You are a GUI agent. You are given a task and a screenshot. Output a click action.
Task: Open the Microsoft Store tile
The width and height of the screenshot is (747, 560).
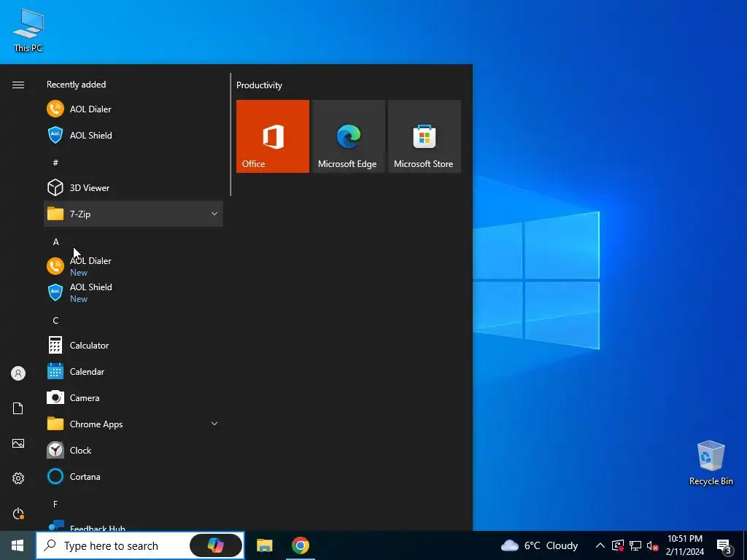pyautogui.click(x=425, y=136)
